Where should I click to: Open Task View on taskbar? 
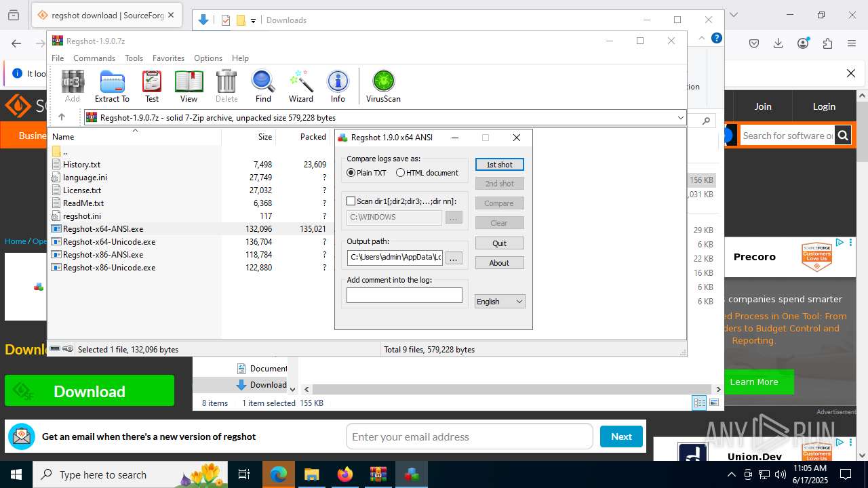coord(245,474)
